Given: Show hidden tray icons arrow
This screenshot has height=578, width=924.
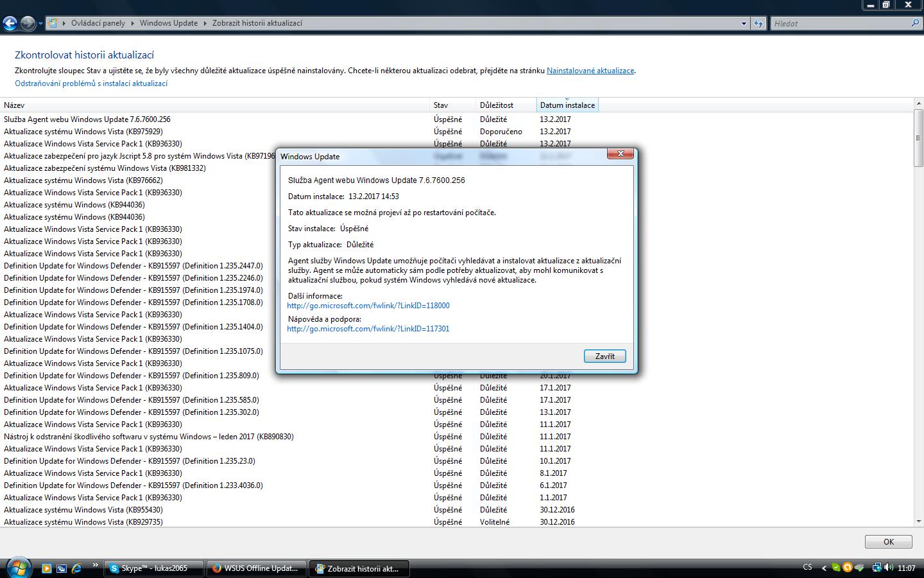Looking at the screenshot, I should (x=824, y=568).
